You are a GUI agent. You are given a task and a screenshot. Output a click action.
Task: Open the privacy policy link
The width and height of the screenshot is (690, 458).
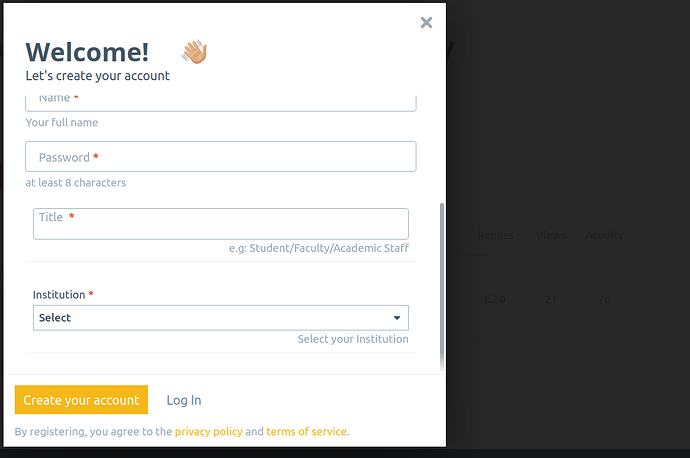pos(209,432)
